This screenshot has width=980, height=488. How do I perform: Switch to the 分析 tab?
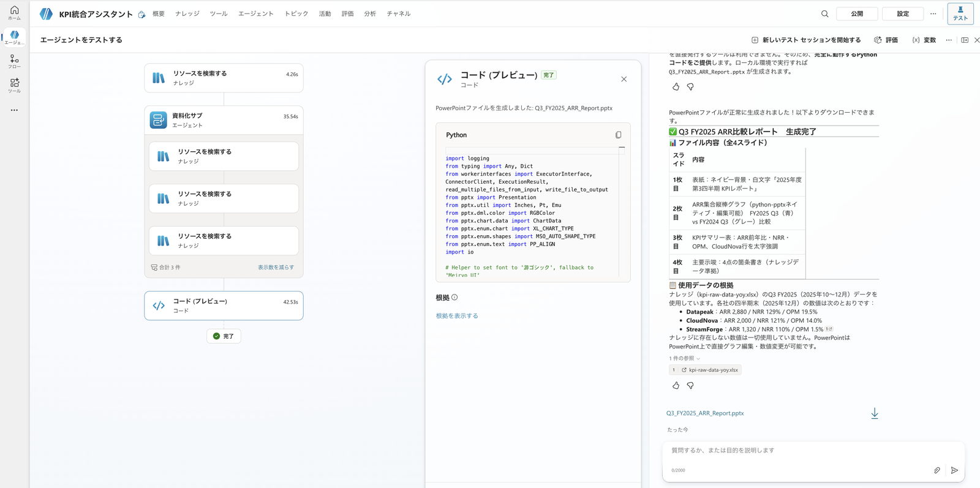[370, 13]
